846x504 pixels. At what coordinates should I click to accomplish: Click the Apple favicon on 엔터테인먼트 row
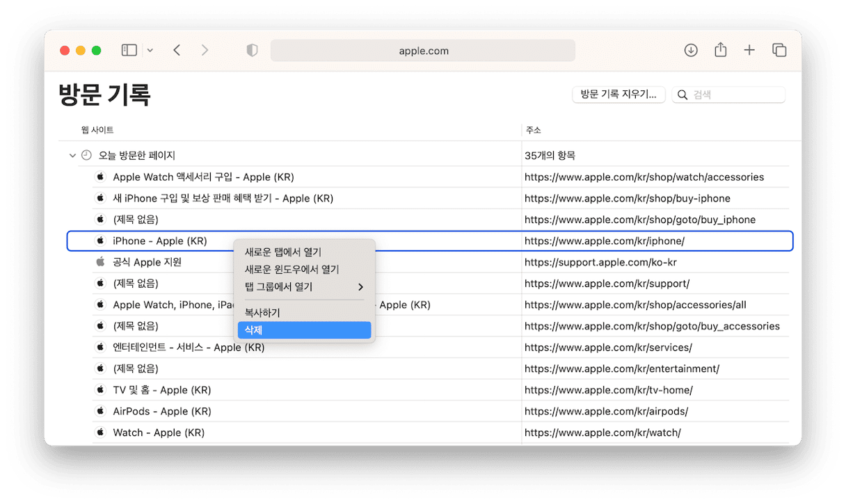100,347
